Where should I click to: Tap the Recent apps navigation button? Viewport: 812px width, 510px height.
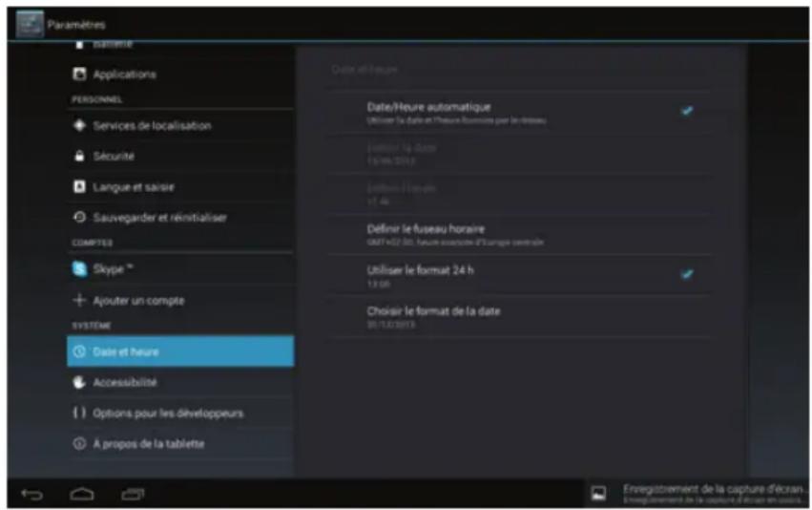[x=133, y=495]
